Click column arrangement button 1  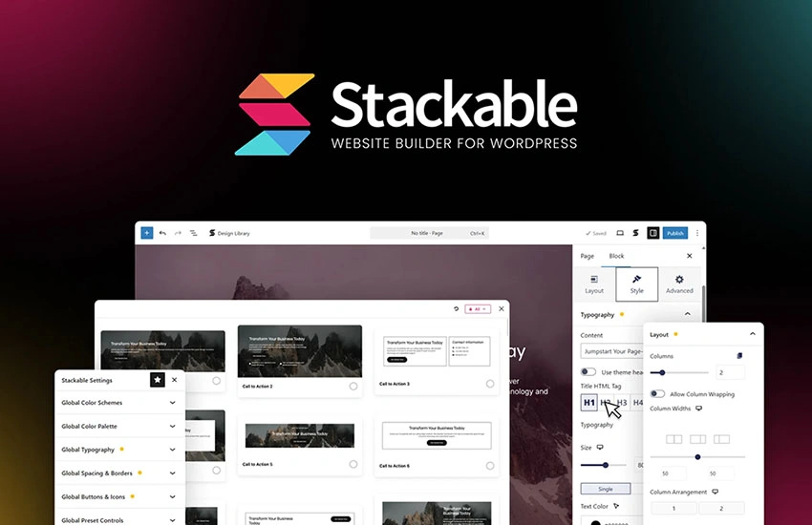[673, 509]
